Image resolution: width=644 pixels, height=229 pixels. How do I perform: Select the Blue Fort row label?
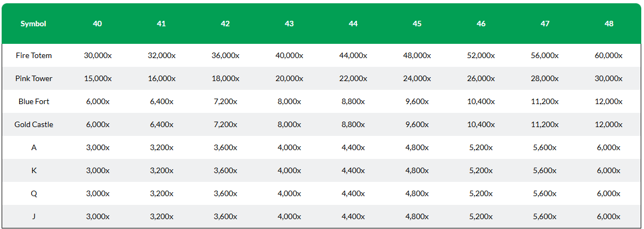tap(34, 101)
